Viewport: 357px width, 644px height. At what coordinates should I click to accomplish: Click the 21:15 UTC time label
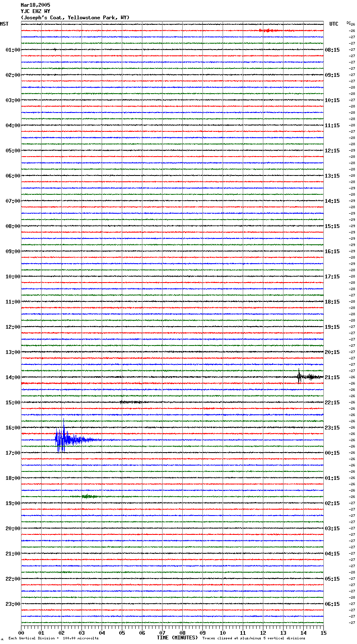pyautogui.click(x=332, y=377)
